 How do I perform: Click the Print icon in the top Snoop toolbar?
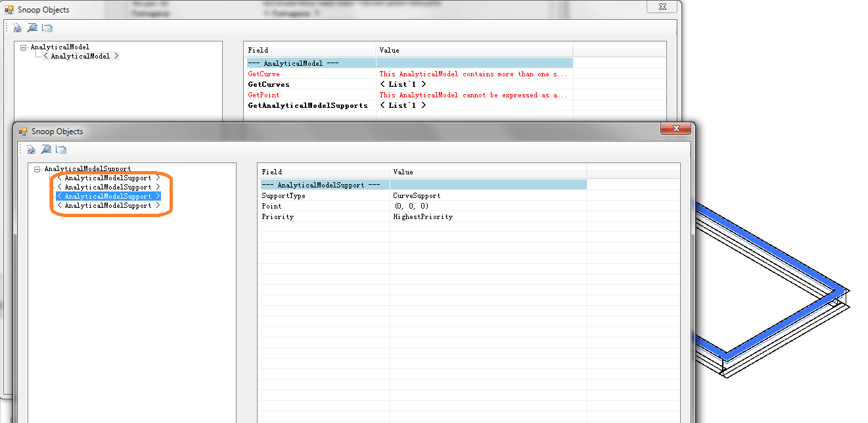16,28
